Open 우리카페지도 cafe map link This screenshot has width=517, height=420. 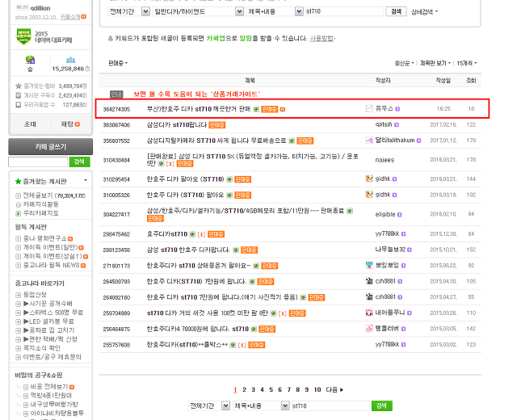(x=40, y=213)
